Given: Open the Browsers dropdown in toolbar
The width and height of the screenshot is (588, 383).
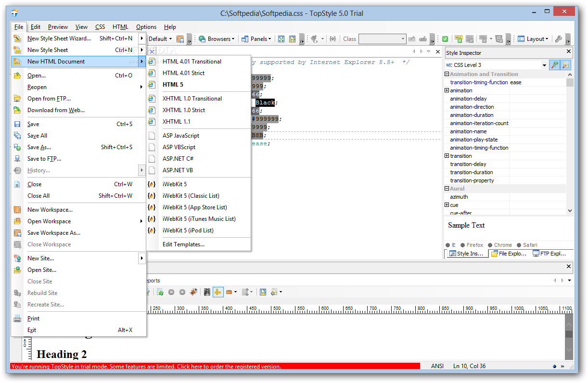Looking at the screenshot, I should coord(217,39).
